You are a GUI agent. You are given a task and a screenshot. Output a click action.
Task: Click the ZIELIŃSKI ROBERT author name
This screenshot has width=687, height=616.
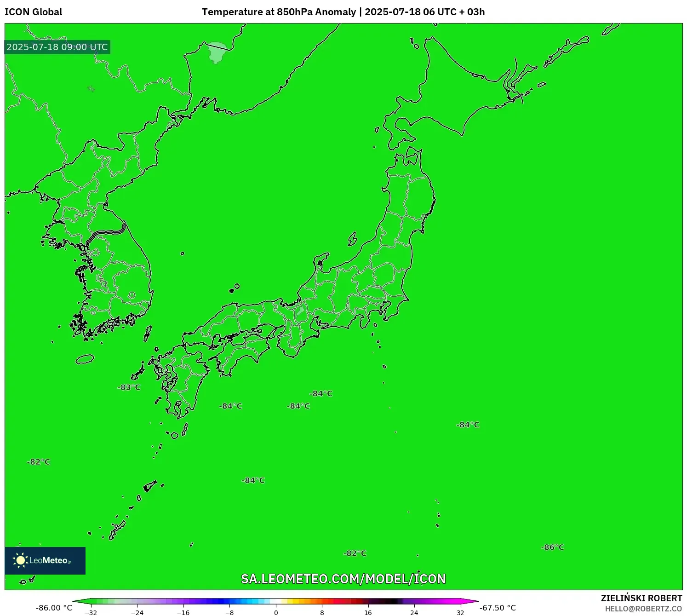point(641,598)
